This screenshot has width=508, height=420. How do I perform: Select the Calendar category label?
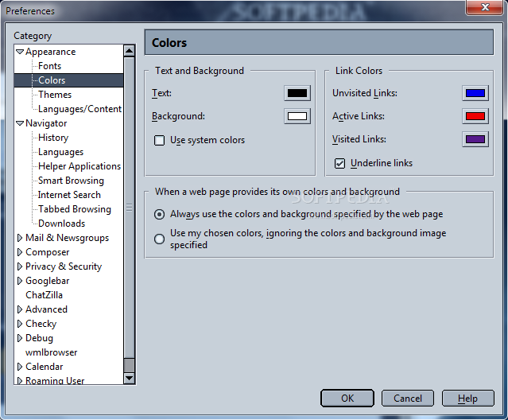44,367
